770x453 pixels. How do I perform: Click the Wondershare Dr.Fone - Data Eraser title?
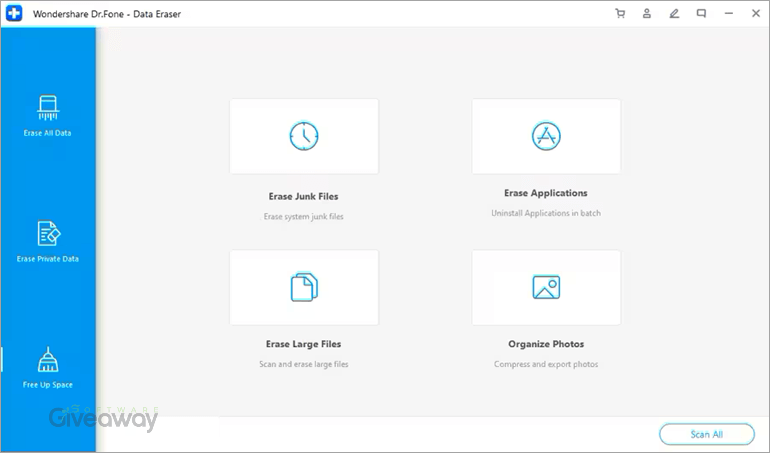107,14
